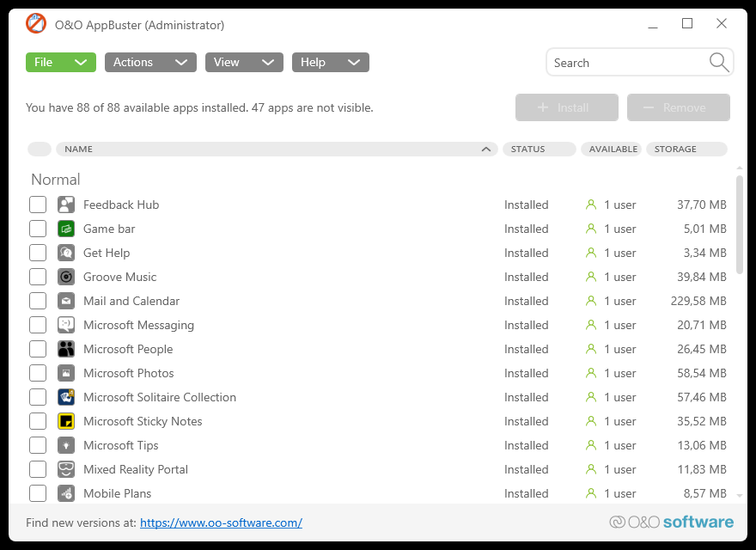This screenshot has width=756, height=550.
Task: Click the 58,54 MB storage value
Action: click(702, 373)
